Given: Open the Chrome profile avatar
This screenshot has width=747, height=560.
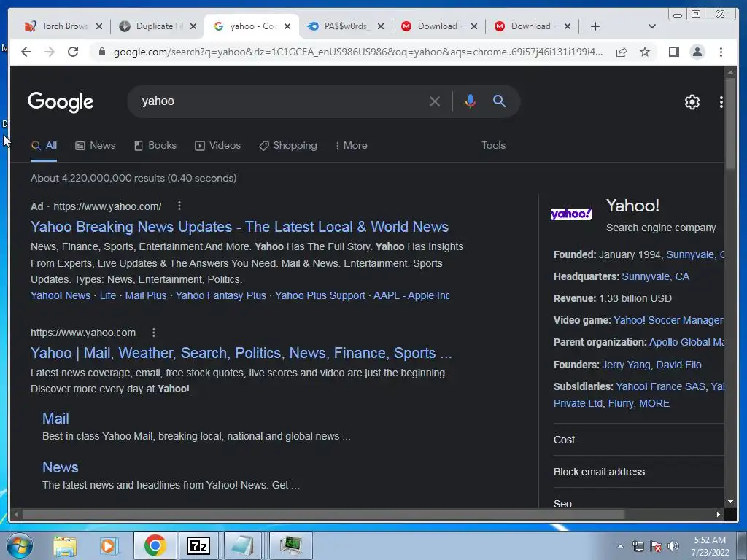Looking at the screenshot, I should (x=697, y=52).
